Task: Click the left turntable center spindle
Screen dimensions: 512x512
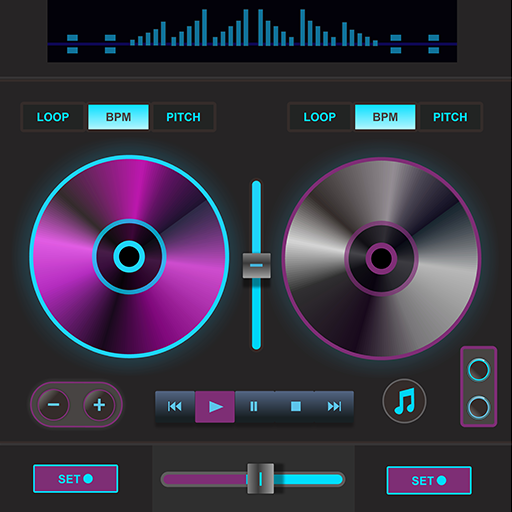Action: [x=129, y=257]
